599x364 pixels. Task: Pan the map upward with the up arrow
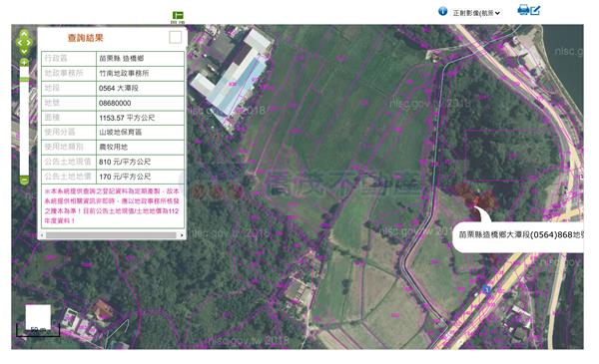pos(24,34)
